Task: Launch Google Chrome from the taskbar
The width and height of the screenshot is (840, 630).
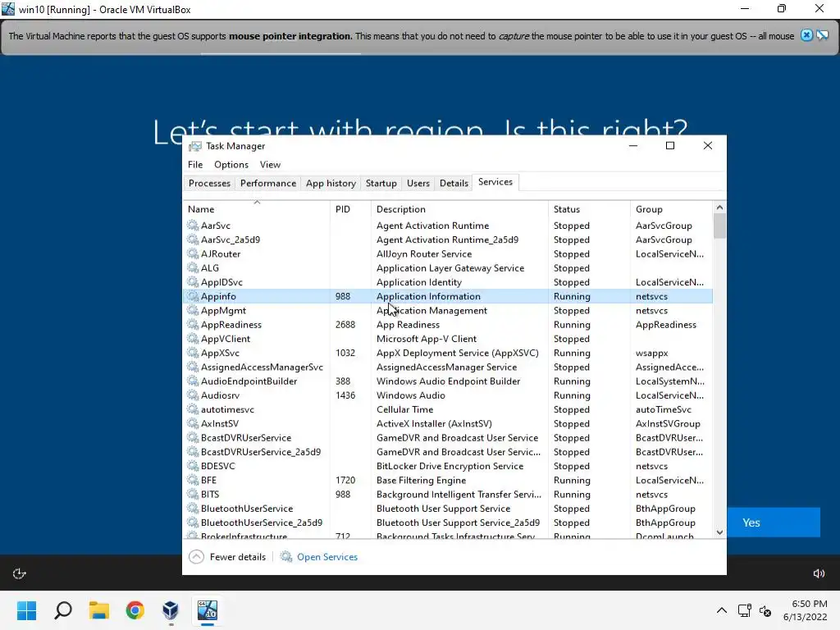Action: point(135,610)
